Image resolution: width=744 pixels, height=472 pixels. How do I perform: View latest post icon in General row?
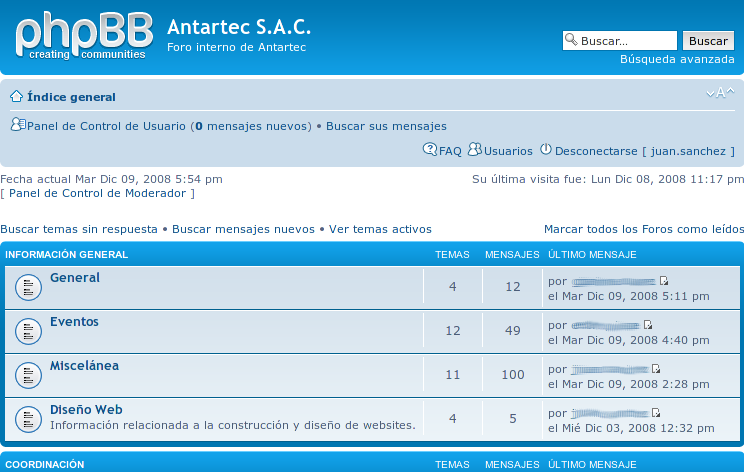[664, 281]
